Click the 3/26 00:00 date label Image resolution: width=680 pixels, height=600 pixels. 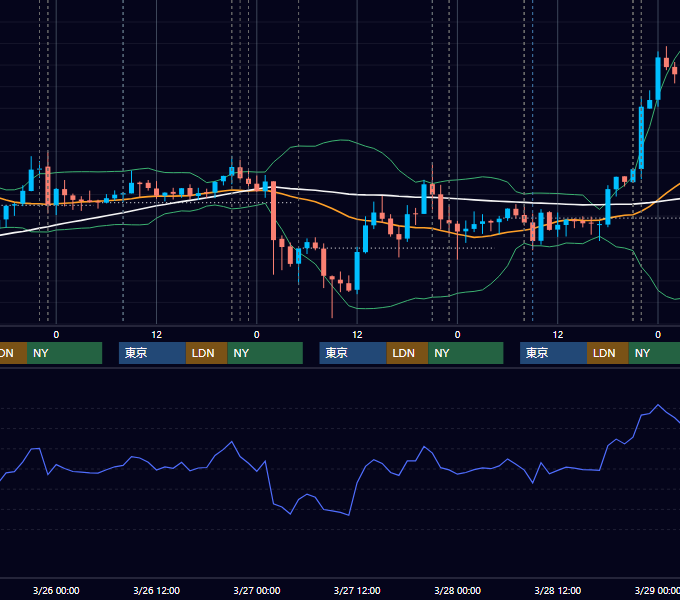click(x=56, y=590)
